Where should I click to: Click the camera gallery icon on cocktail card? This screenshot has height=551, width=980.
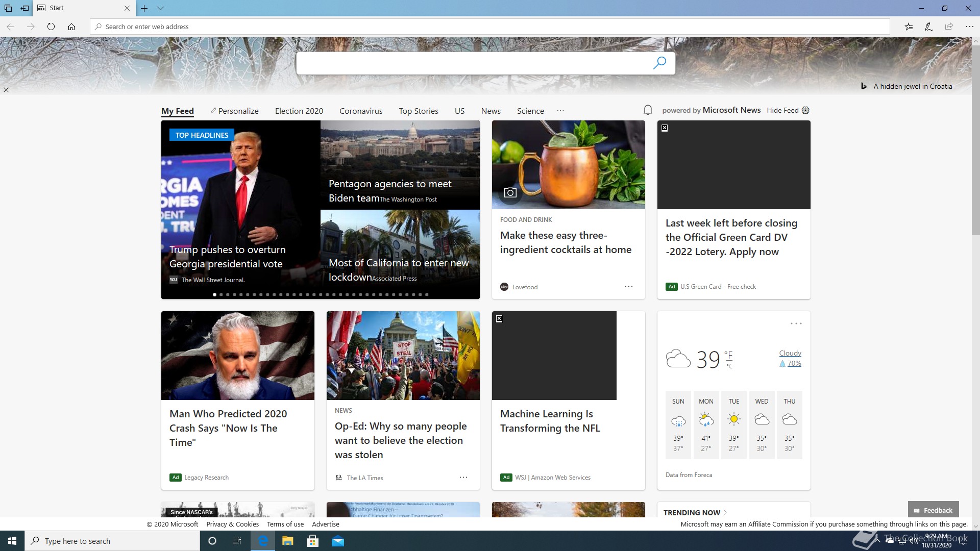510,192
